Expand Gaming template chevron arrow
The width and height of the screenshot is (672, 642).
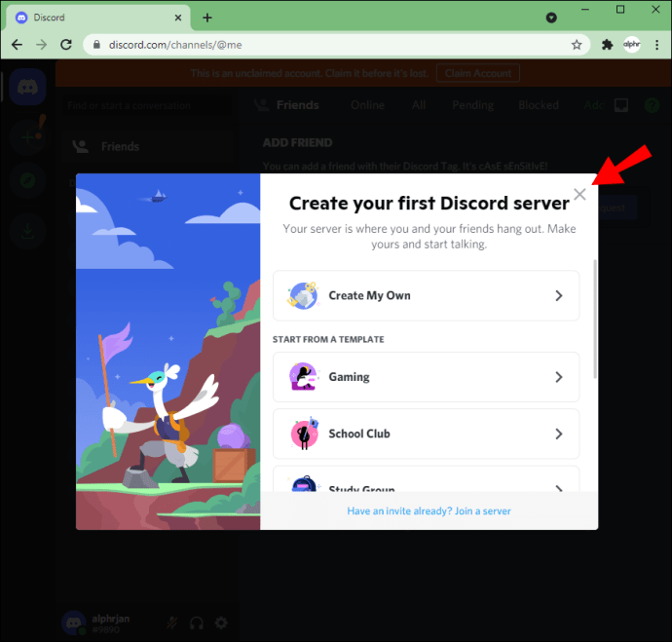(558, 377)
